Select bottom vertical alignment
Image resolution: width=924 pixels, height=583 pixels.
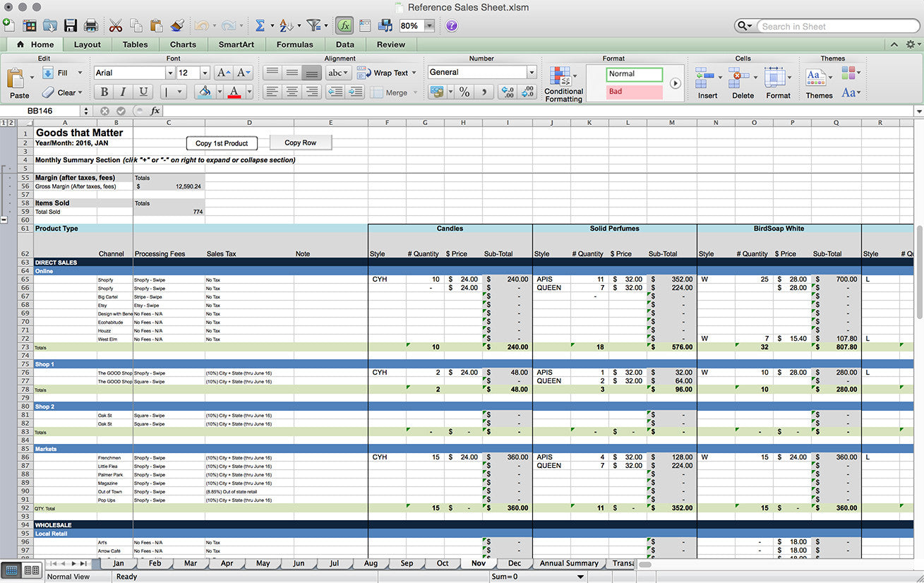click(311, 73)
